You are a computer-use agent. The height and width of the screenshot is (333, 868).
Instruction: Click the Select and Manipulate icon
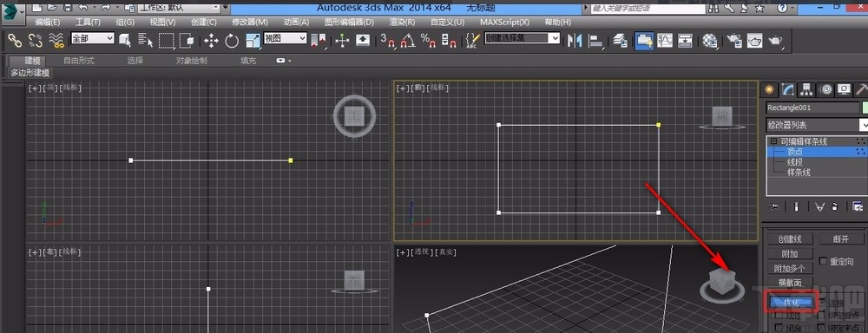342,41
